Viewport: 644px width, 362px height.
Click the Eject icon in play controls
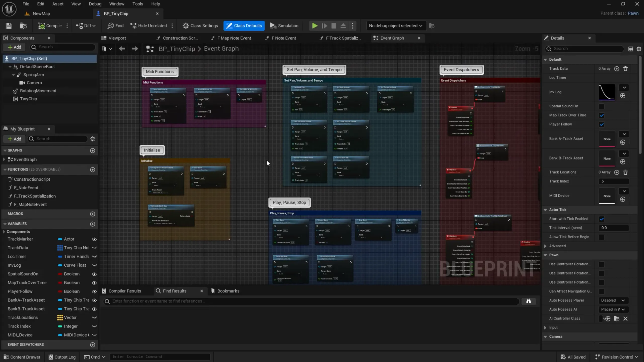343,26
